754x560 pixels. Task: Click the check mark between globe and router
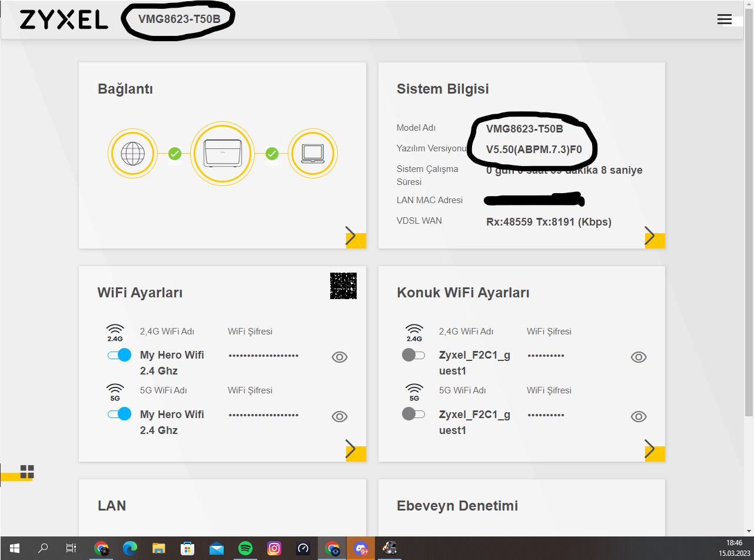point(174,154)
